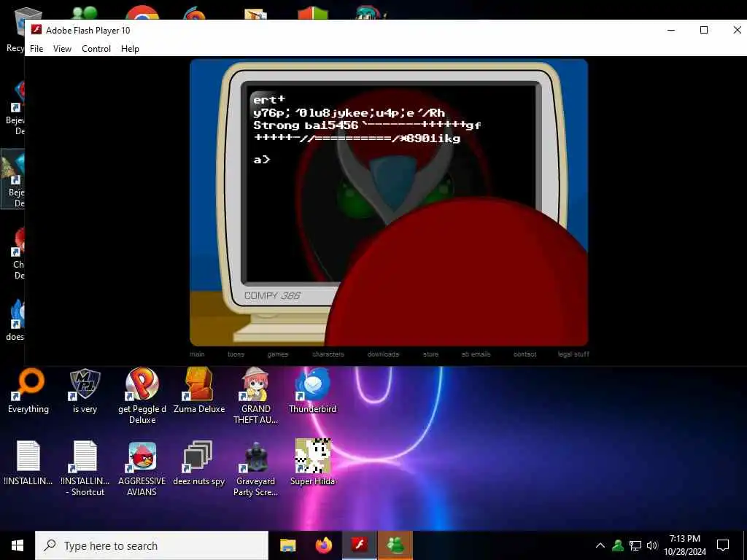Select the 'get Peggle d Deluxe' icon

coord(142,395)
